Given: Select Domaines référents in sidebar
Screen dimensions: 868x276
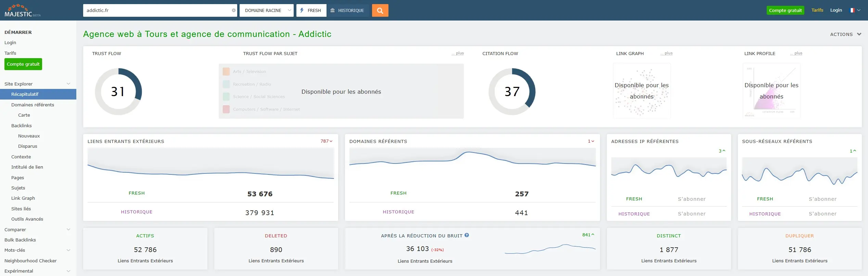Looking at the screenshot, I should tap(33, 105).
